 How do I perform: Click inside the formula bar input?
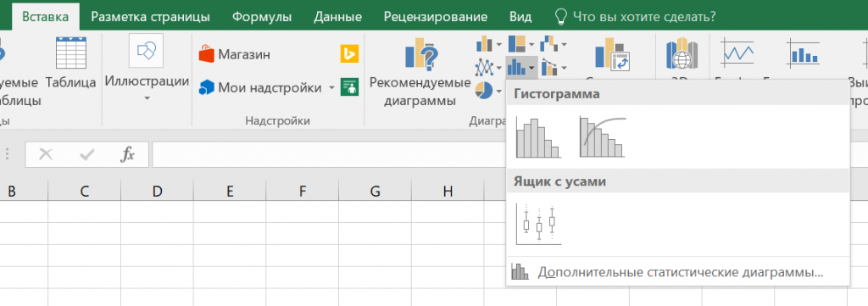(x=329, y=155)
